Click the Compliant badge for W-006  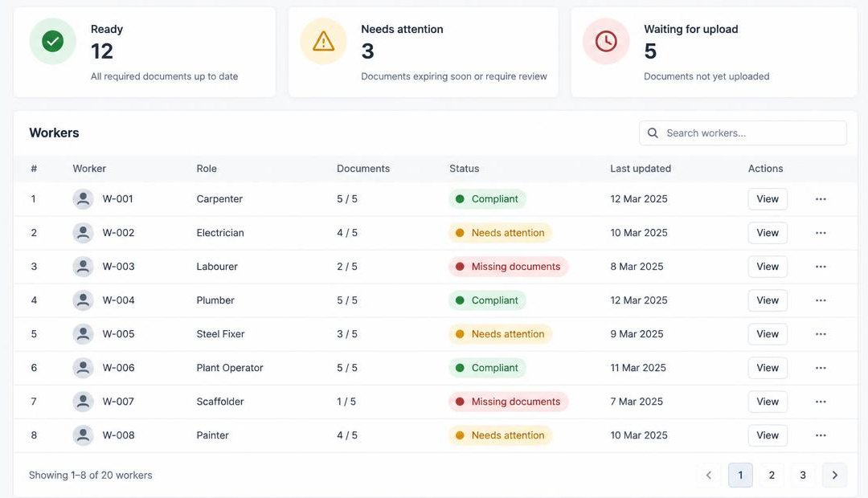pyautogui.click(x=487, y=368)
